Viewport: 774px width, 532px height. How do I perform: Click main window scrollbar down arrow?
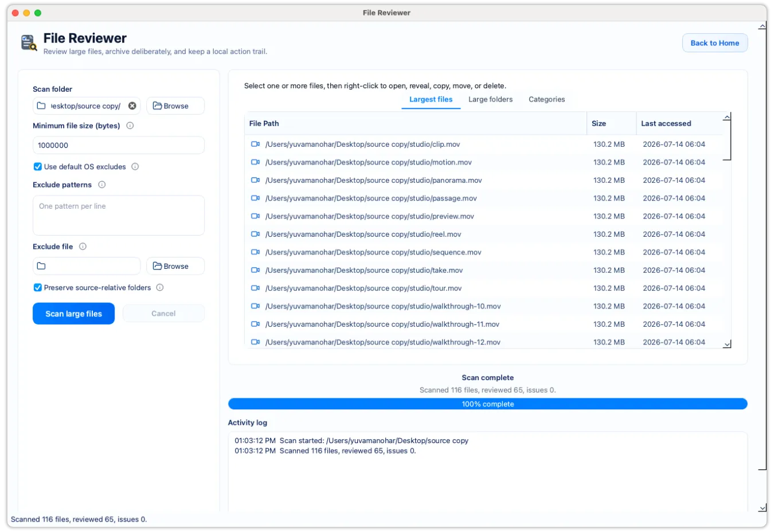click(x=763, y=508)
